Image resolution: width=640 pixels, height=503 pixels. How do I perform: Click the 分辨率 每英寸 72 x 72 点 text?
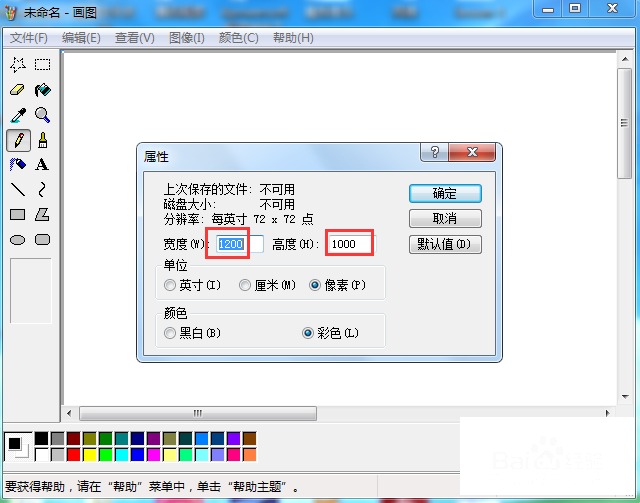pos(238,219)
